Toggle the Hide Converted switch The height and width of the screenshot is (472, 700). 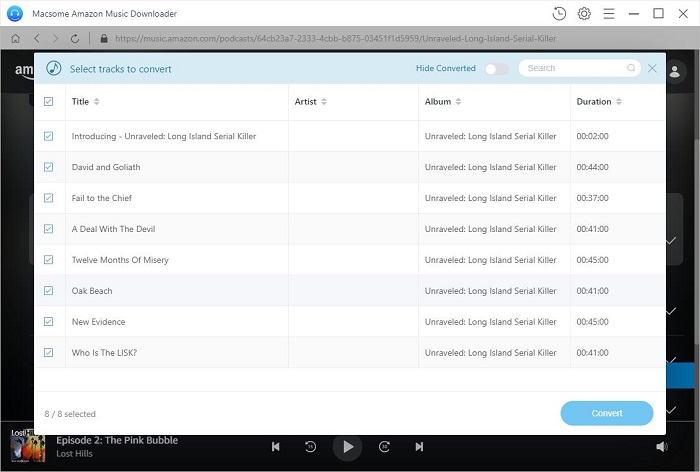pyautogui.click(x=496, y=69)
